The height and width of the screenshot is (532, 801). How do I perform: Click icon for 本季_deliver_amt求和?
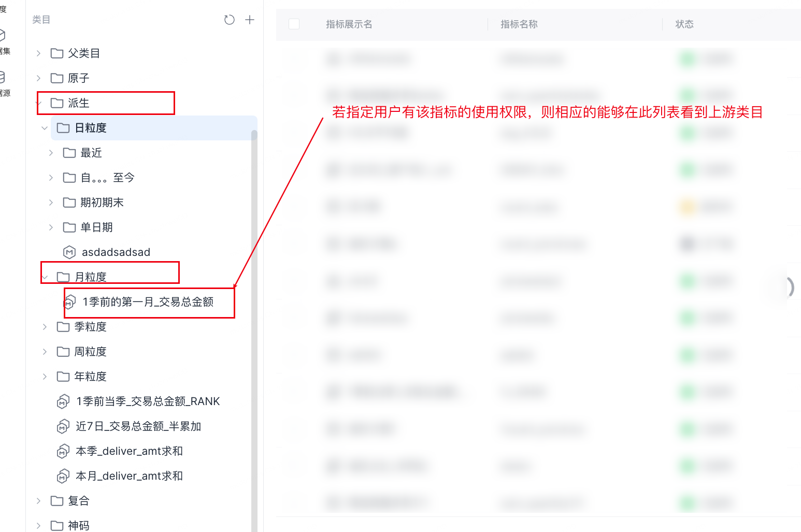coord(63,451)
